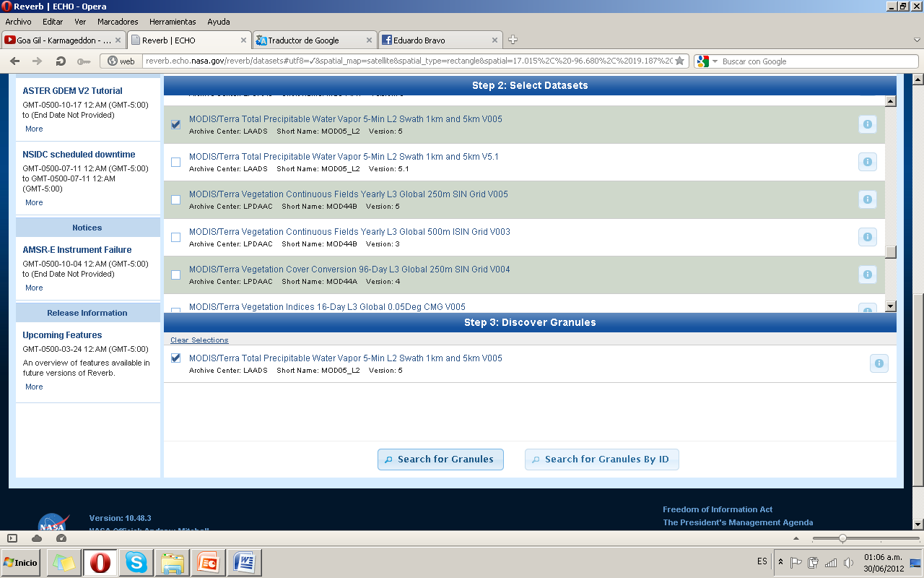Open Opera panel toggle in status bar
This screenshot has width=924, height=578.
(12, 538)
